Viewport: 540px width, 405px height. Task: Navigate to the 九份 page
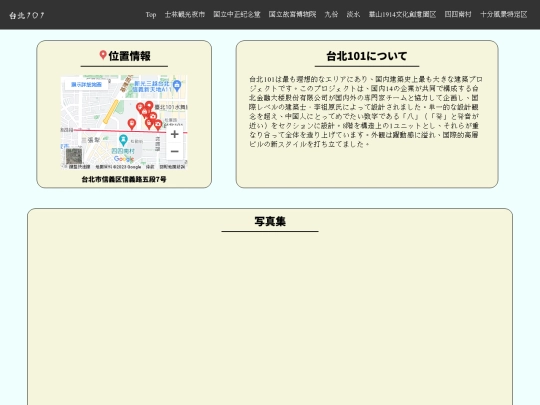[x=331, y=14]
